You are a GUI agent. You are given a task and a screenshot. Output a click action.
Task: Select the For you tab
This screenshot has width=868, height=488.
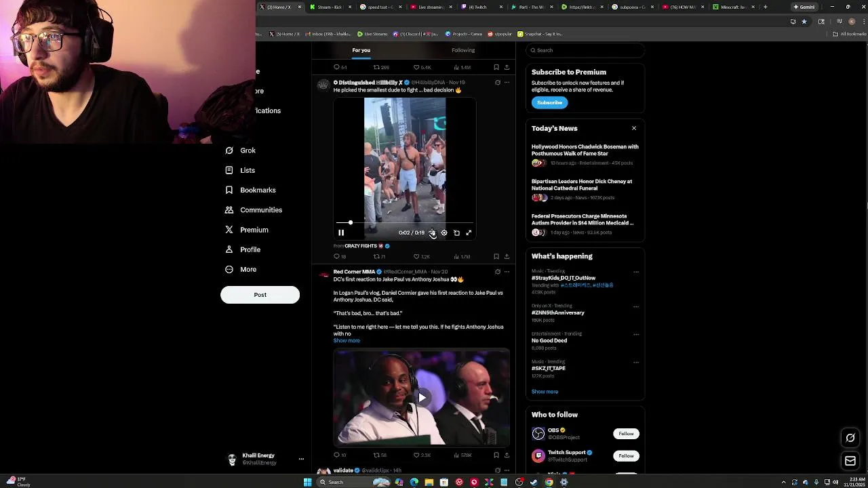(x=361, y=50)
